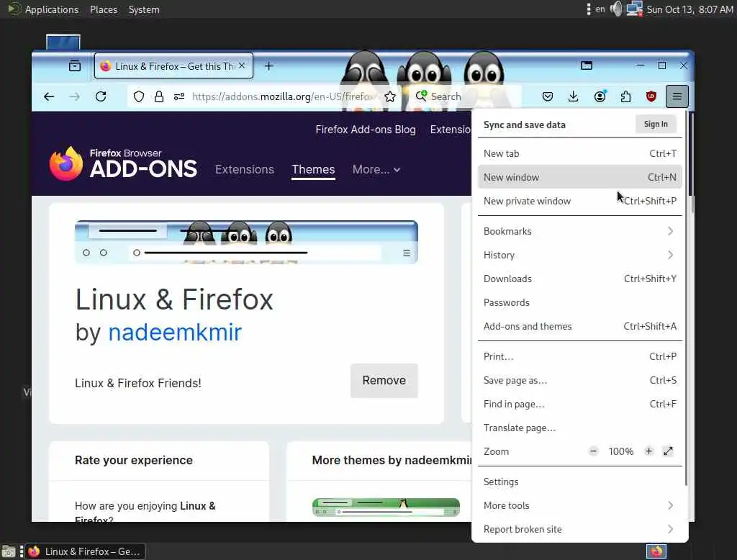The image size is (737, 560).
Task: Choose Print… from the menu
Action: pos(579,356)
